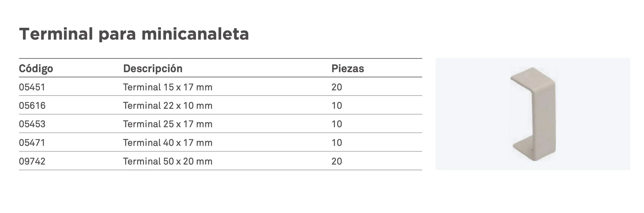Click the piece count for code 09742
The width and height of the screenshot is (644, 213).
pyautogui.click(x=337, y=161)
